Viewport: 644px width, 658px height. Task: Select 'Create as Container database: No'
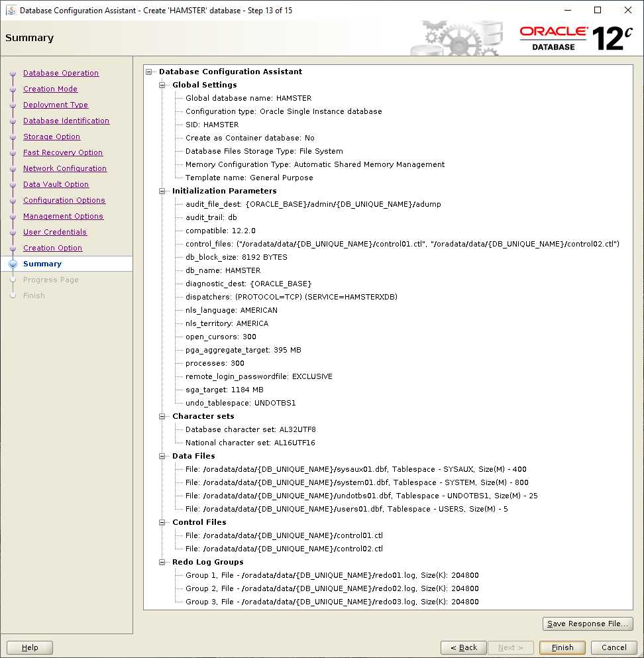point(250,138)
